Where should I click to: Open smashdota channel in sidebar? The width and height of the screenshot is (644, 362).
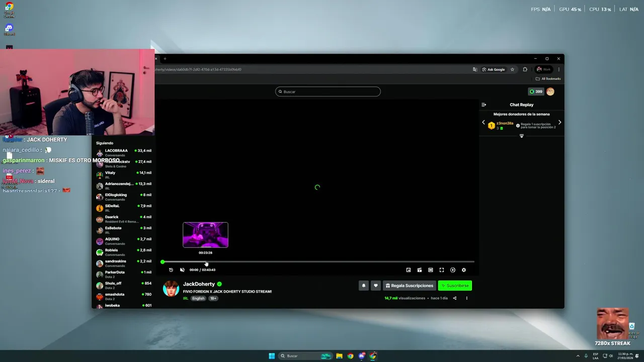(x=124, y=296)
